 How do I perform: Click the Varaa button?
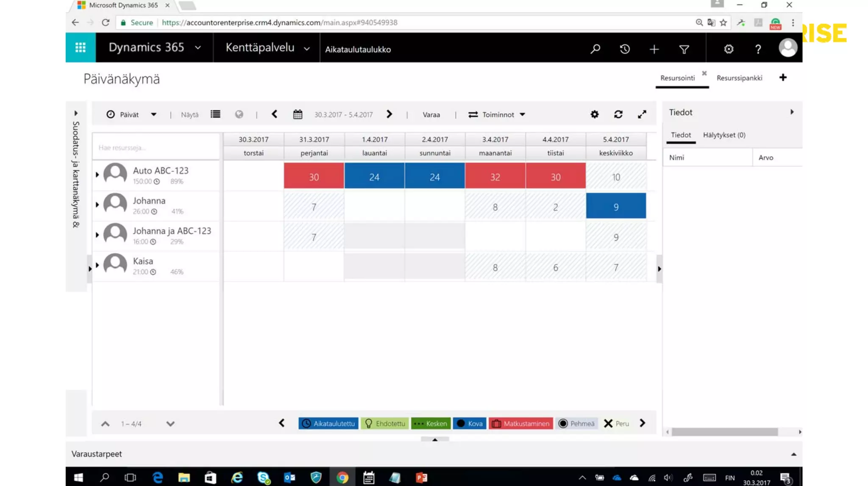[x=431, y=114]
